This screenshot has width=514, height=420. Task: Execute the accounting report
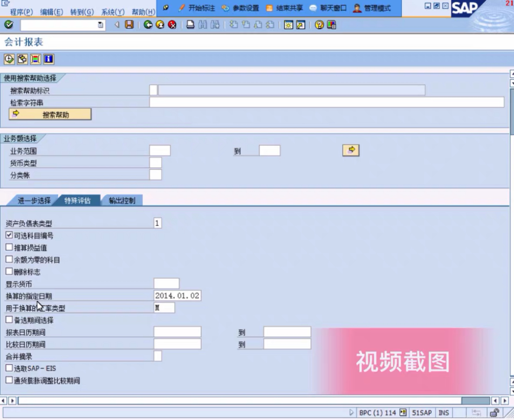point(9,59)
